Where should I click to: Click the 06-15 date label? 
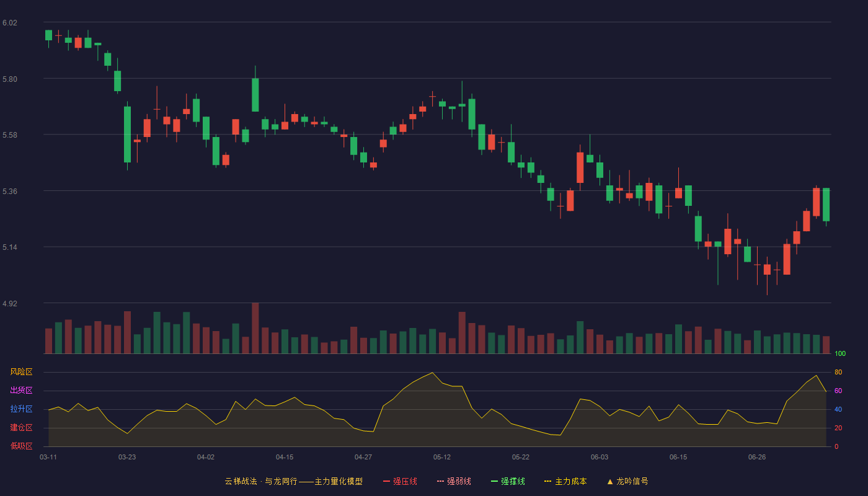pos(678,457)
